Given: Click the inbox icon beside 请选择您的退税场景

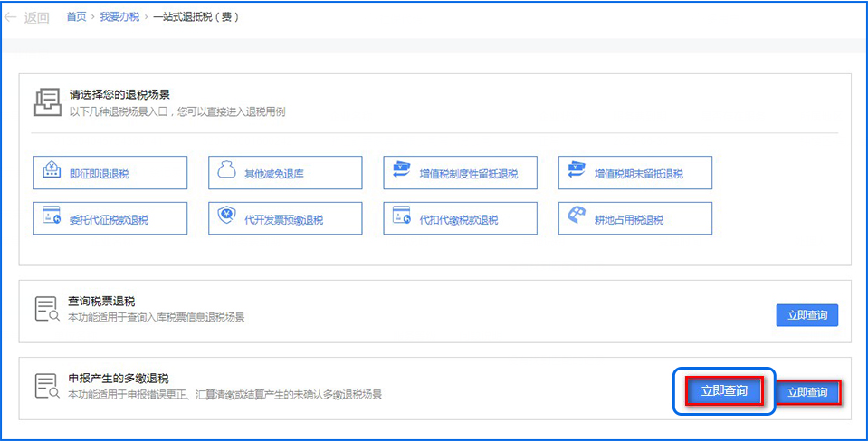Looking at the screenshot, I should [x=46, y=101].
